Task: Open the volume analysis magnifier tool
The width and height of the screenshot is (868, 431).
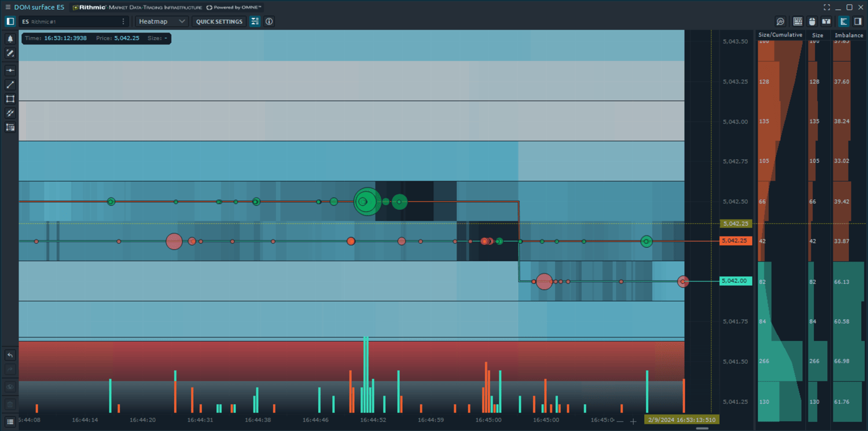Action: pos(781,21)
